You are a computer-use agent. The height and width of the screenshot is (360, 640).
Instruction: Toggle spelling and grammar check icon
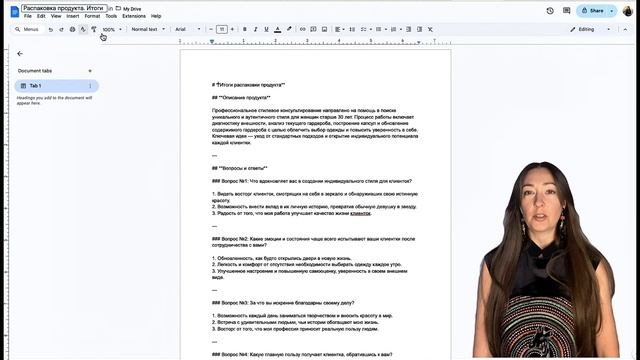[x=83, y=29]
